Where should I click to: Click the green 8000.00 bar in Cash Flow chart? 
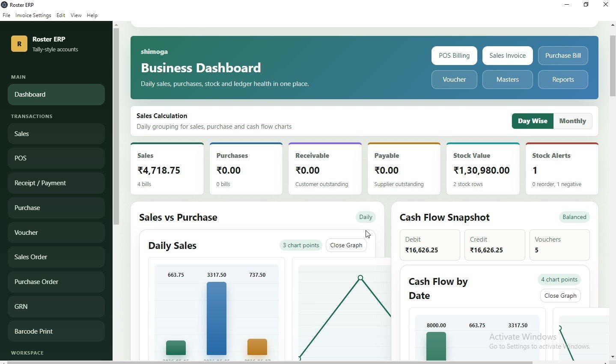(x=436, y=346)
